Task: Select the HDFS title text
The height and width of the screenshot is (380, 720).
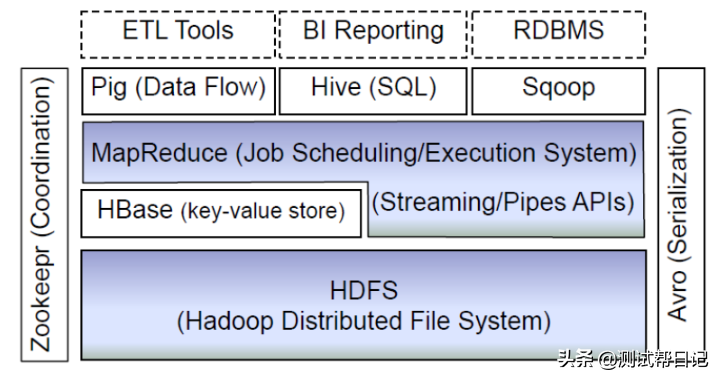Action: (x=364, y=291)
